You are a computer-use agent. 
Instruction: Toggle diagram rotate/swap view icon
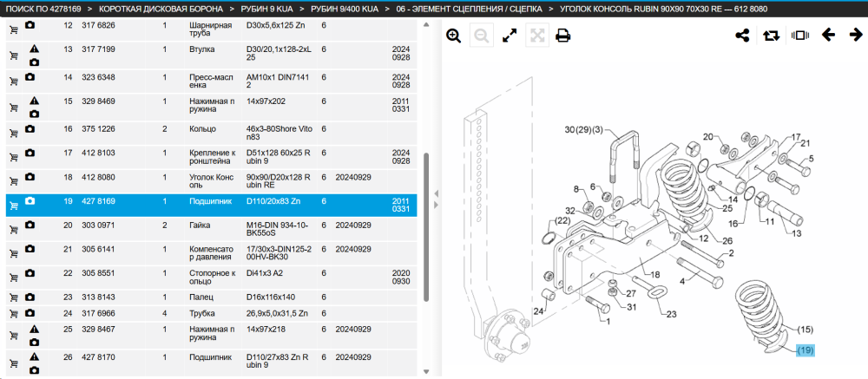click(x=771, y=36)
